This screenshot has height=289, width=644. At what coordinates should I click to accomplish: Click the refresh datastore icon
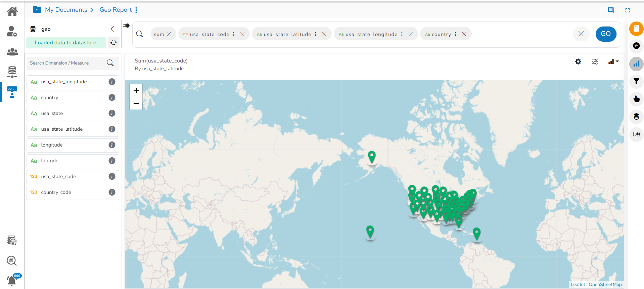coord(113,42)
